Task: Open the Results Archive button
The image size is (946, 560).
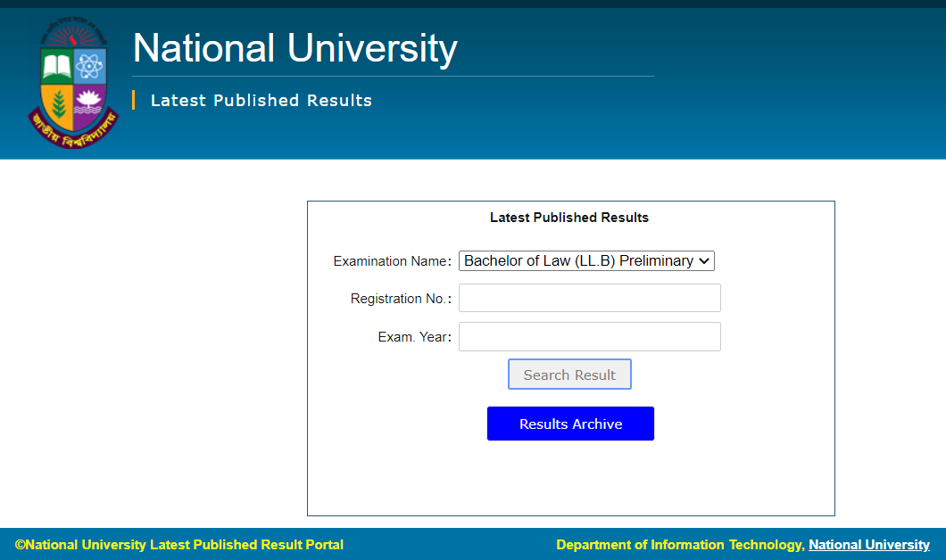Action: pyautogui.click(x=571, y=424)
